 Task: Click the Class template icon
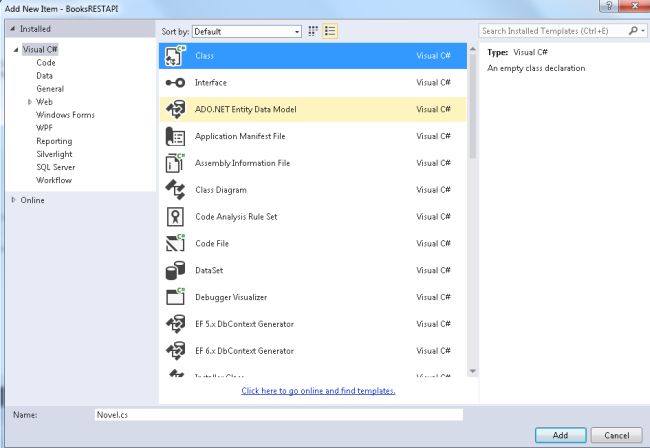pos(175,56)
